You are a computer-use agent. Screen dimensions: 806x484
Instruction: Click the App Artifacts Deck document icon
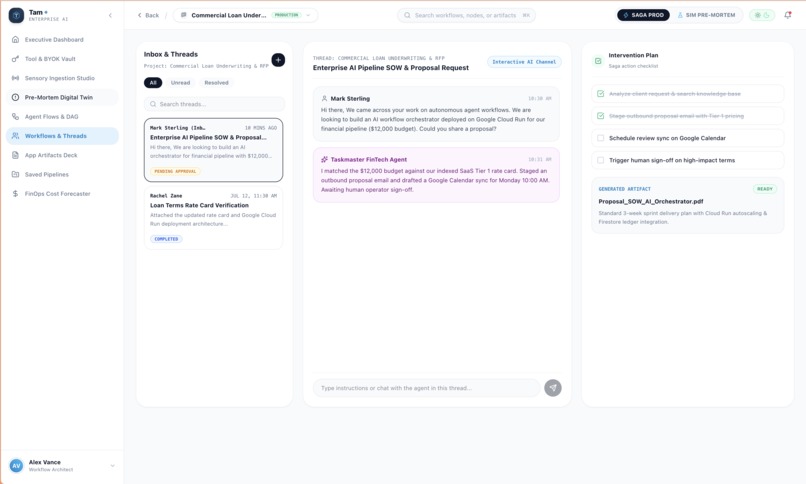pyautogui.click(x=15, y=155)
